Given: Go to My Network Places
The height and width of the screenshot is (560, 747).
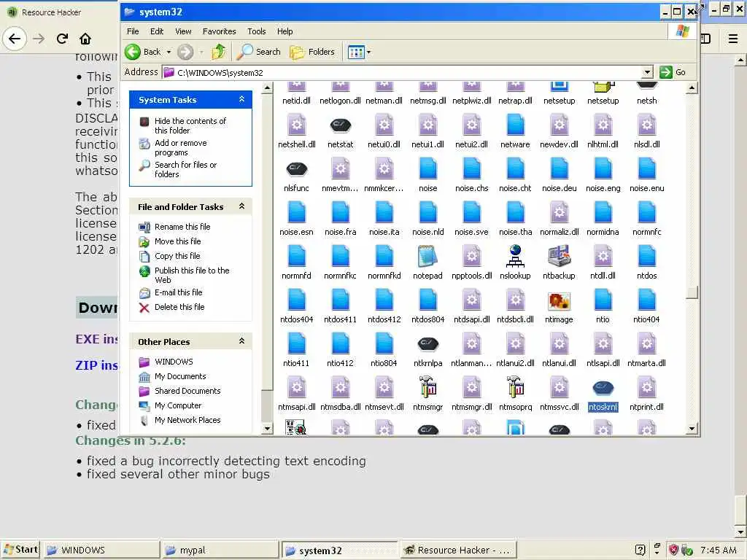Looking at the screenshot, I should click(x=187, y=420).
